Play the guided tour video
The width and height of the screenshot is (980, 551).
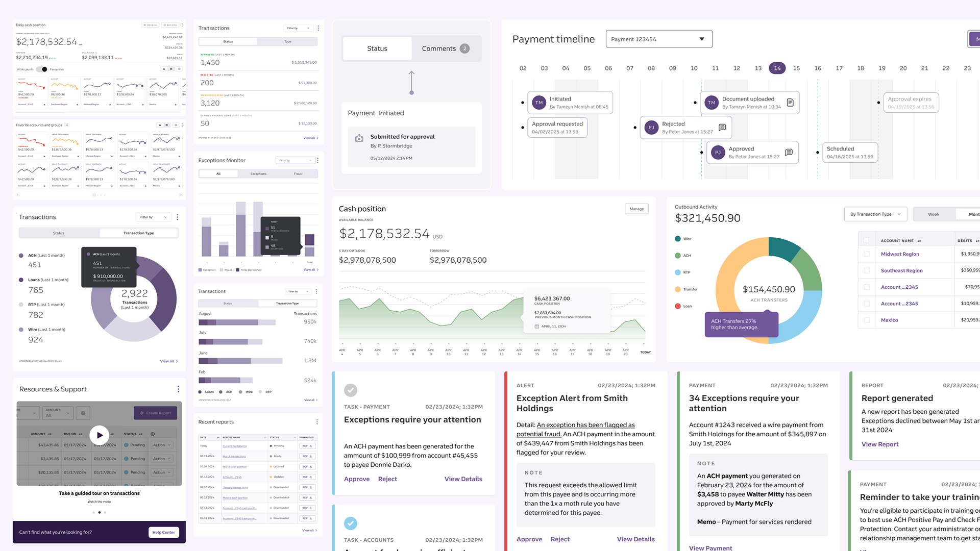(x=100, y=435)
